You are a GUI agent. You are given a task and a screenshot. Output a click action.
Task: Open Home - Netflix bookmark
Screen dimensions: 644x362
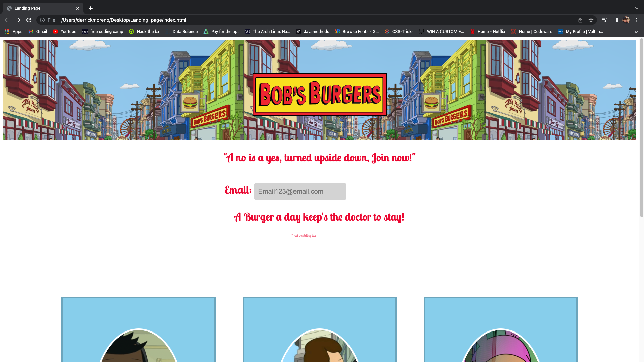pos(488,32)
